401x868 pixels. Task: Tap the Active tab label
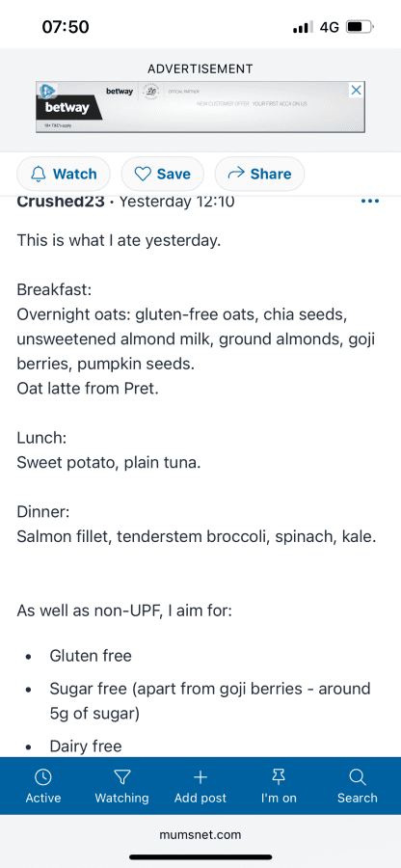43,799
